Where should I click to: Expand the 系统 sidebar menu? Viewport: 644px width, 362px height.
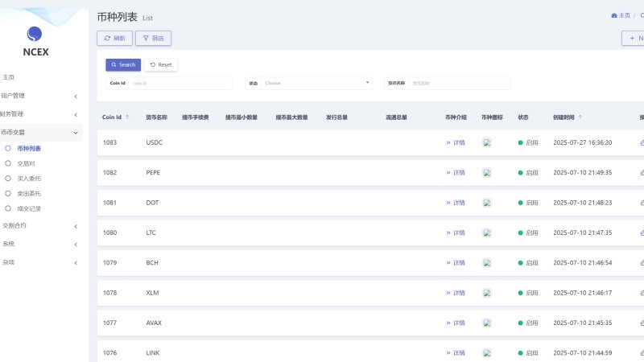click(x=41, y=244)
